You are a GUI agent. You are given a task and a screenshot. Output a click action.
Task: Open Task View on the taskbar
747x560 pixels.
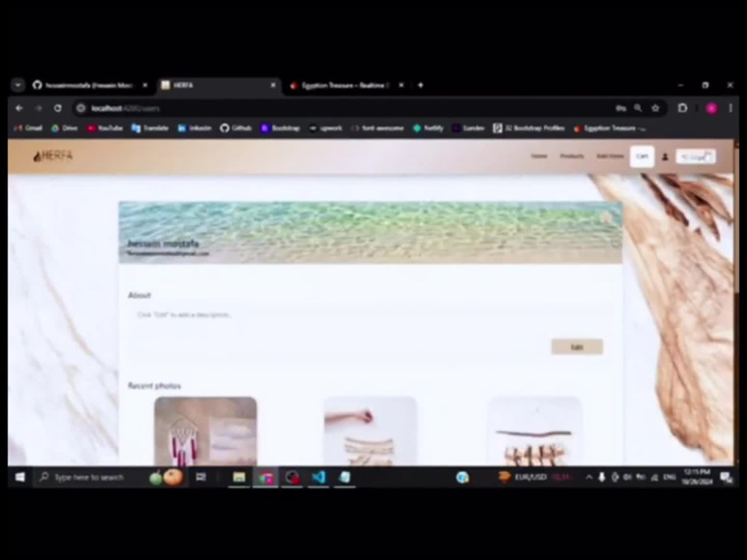(201, 477)
